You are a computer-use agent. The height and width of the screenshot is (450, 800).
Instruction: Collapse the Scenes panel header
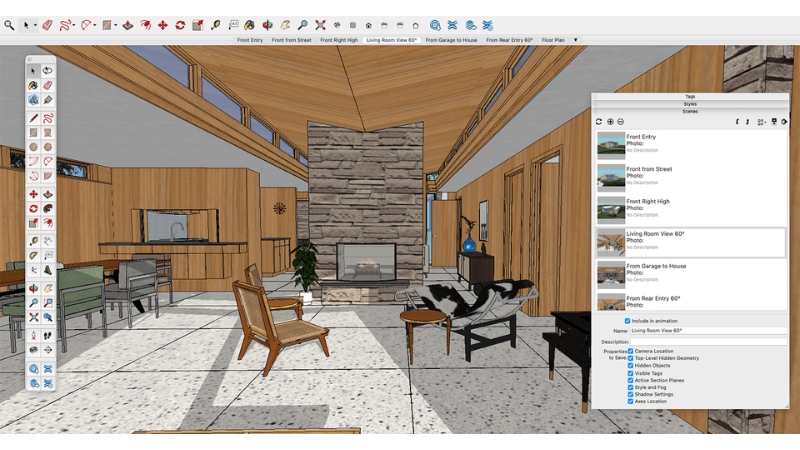tap(690, 111)
